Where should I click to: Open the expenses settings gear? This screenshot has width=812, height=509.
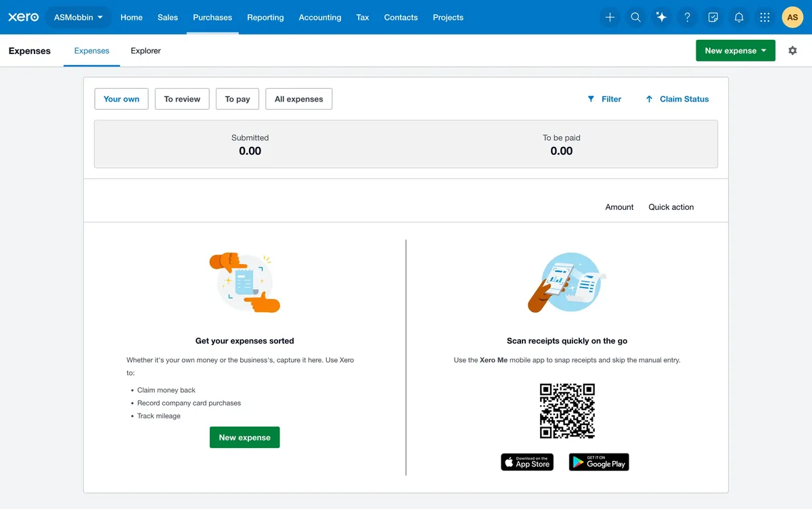point(792,51)
